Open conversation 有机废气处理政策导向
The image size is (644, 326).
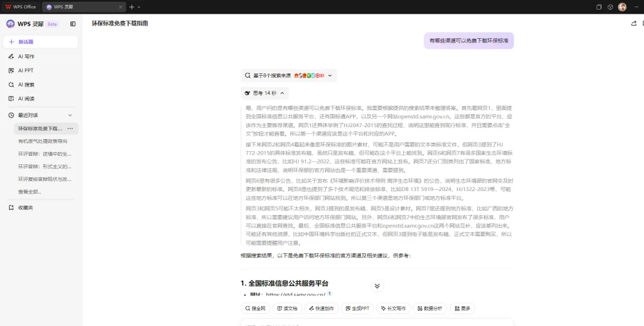pyautogui.click(x=43, y=142)
